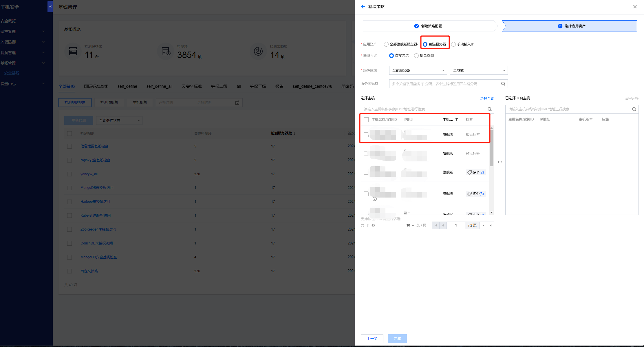Select the 手动输入IP radio option

pos(453,44)
